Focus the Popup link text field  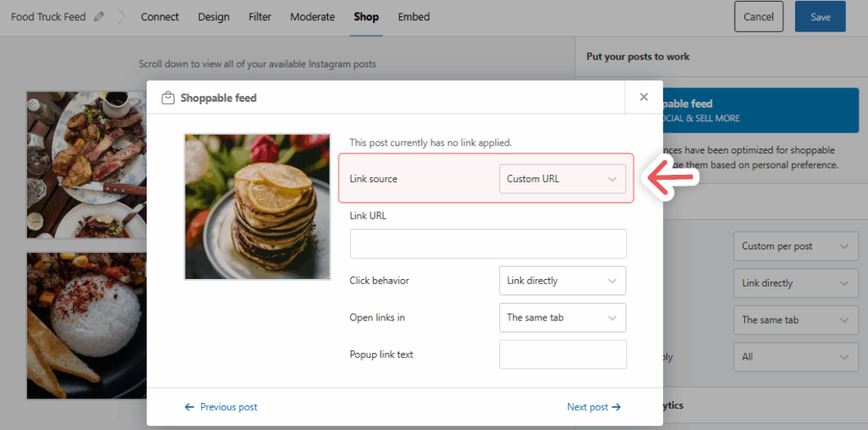coord(562,355)
